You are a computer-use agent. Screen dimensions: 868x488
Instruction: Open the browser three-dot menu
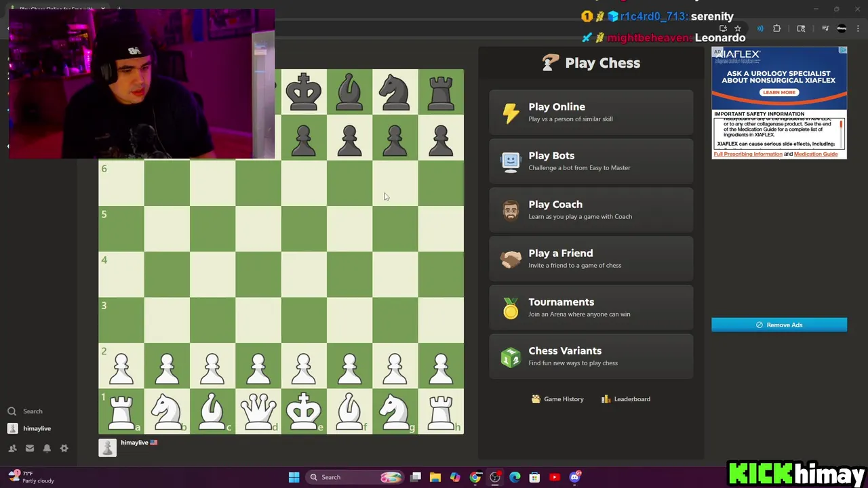click(x=858, y=28)
